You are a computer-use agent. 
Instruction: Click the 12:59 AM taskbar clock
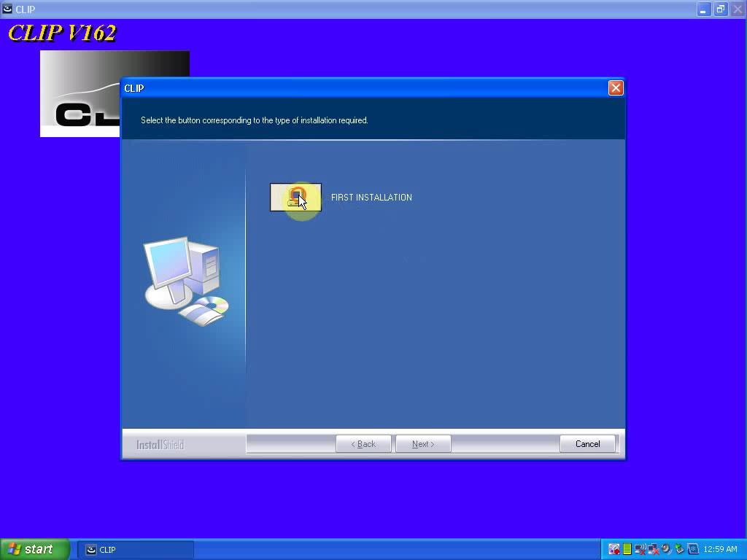coord(720,549)
